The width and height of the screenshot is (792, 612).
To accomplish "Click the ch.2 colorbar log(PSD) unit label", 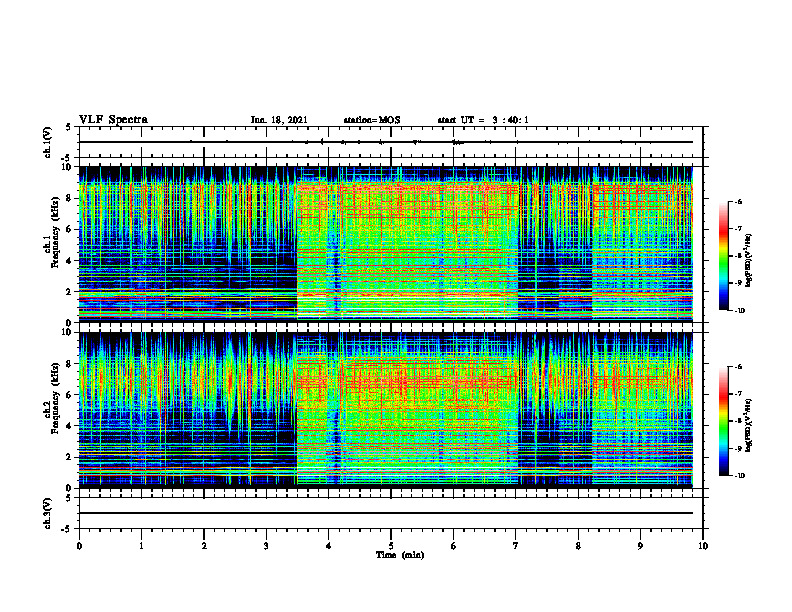I will (748, 425).
